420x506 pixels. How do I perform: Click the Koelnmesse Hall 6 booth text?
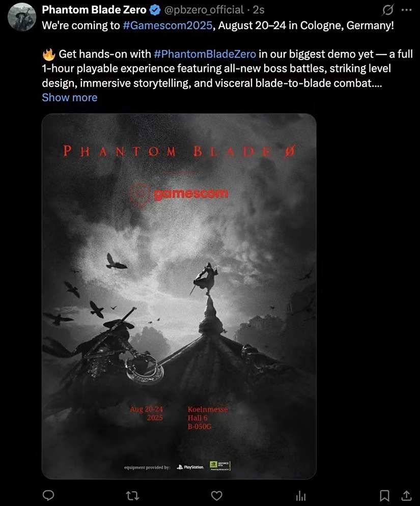pos(208,418)
